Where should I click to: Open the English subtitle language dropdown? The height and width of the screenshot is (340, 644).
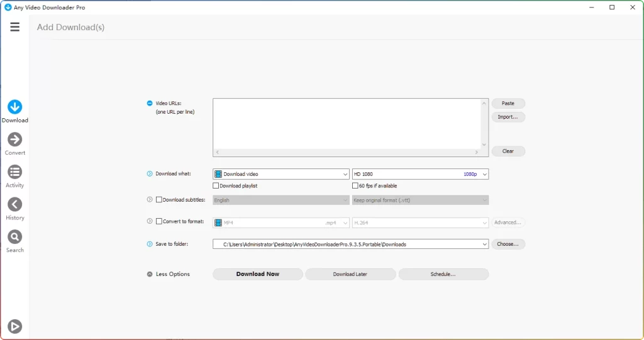tap(281, 200)
